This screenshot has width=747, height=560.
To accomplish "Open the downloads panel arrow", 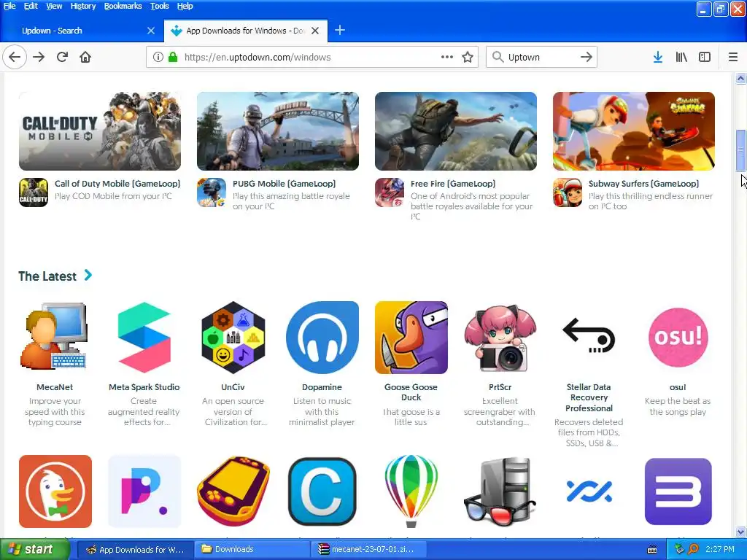I will 658,57.
